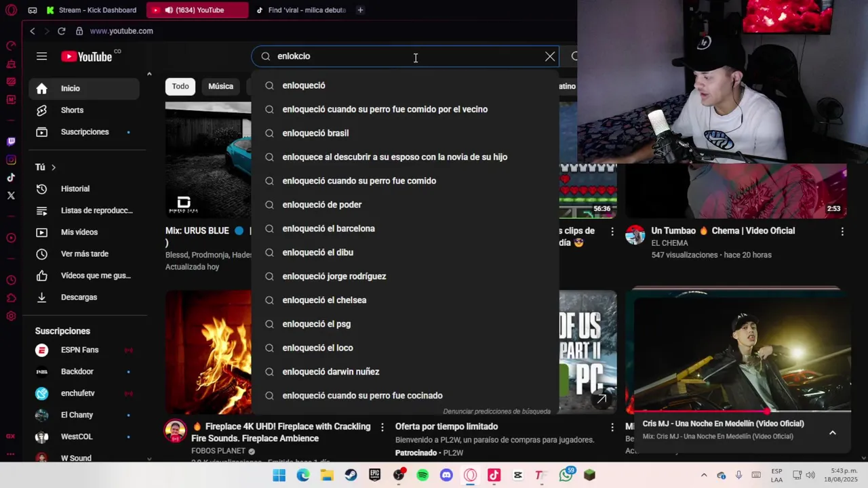868x488 pixels.
Task: Select the Música filter chip
Action: [220, 86]
